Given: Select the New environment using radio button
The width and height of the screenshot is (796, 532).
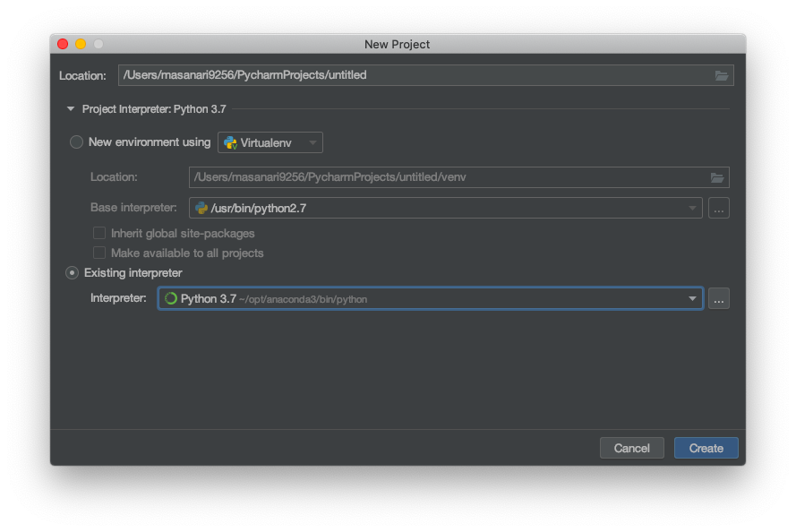Looking at the screenshot, I should tap(76, 142).
